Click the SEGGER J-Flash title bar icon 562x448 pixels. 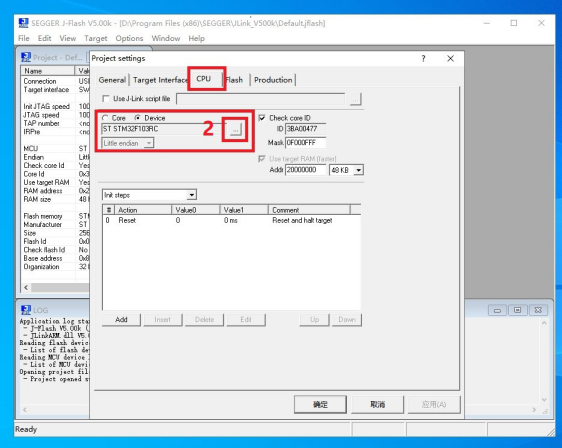[23, 23]
